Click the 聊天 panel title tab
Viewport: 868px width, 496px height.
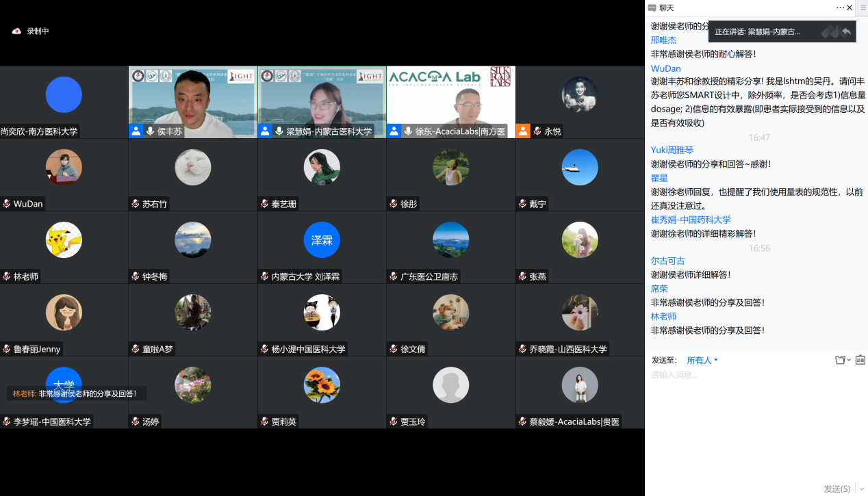click(666, 8)
